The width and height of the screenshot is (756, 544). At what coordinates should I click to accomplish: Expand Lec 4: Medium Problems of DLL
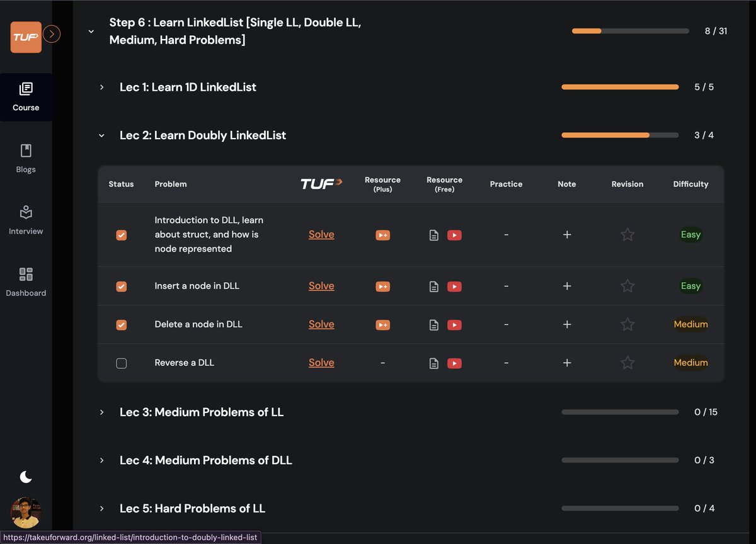(x=101, y=460)
